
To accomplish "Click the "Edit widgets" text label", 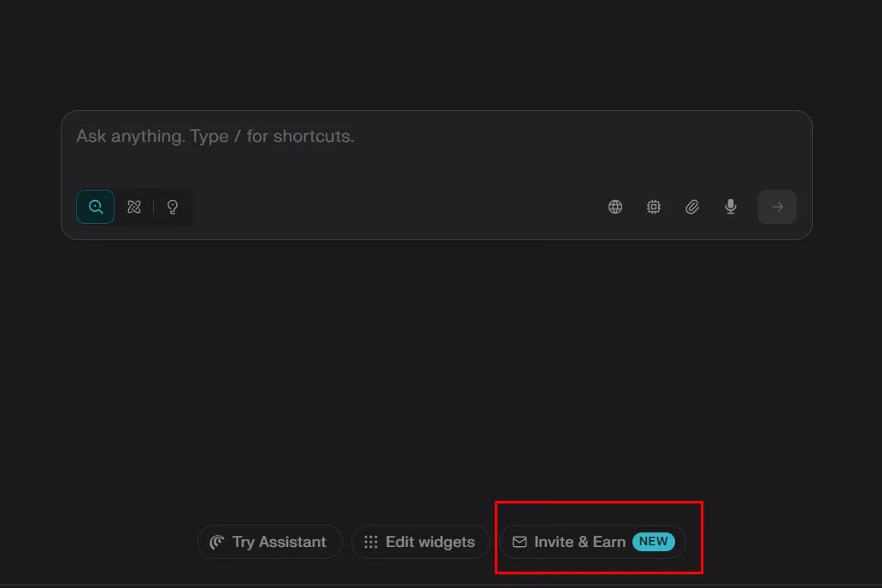I will [x=430, y=542].
